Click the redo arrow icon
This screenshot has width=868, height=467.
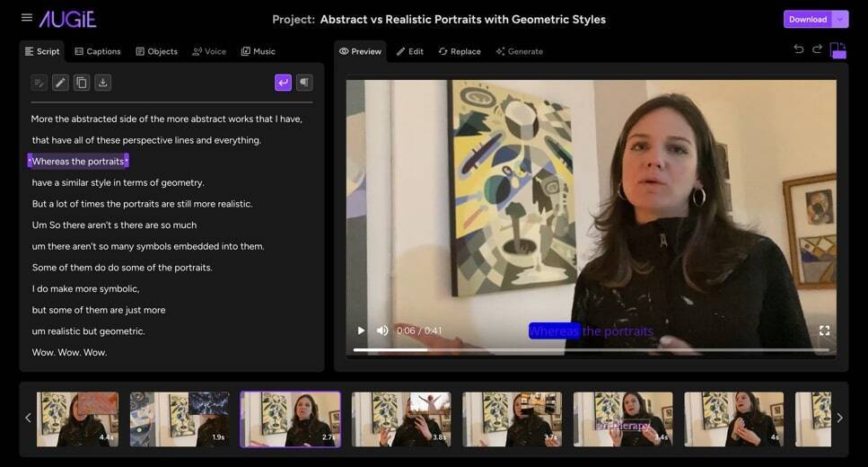[x=817, y=50]
